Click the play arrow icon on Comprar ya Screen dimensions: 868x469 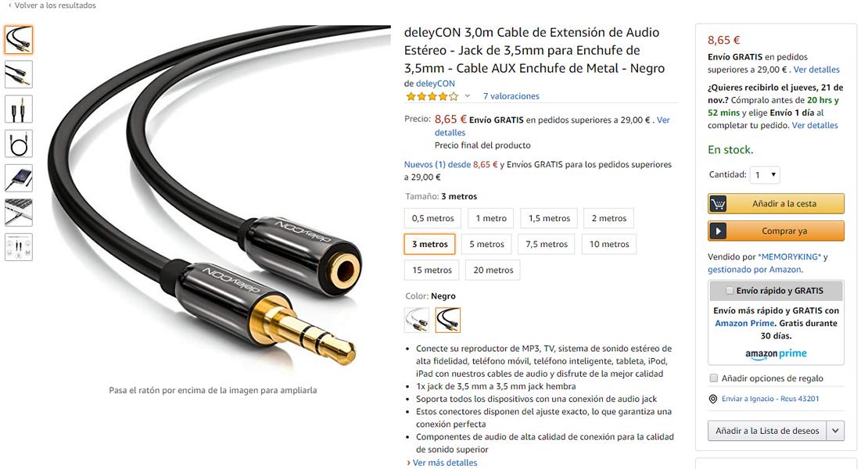(718, 231)
